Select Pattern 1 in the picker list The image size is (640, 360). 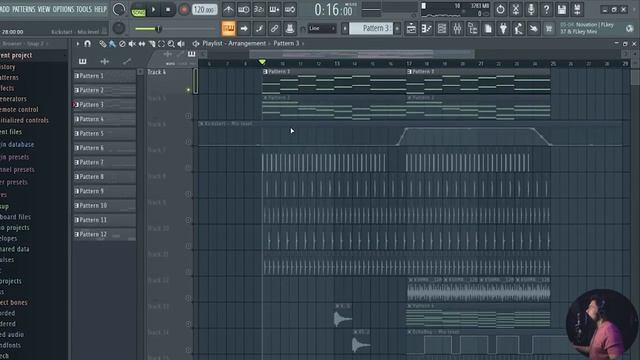coord(104,76)
